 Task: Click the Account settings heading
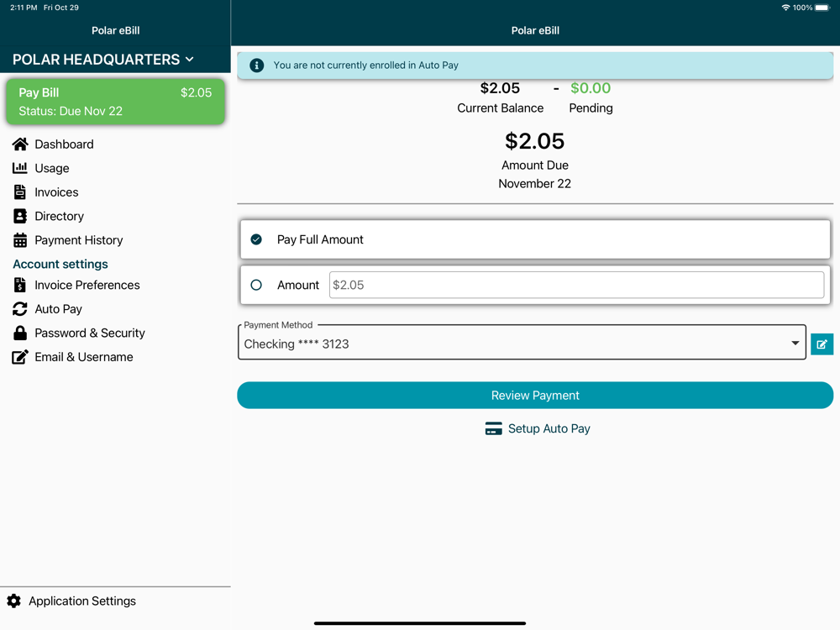click(60, 264)
